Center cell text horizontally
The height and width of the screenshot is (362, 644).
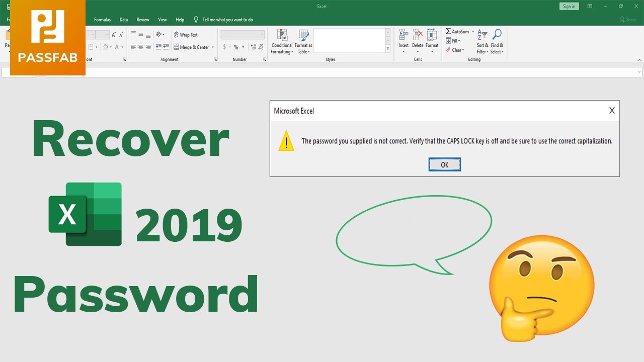click(141, 47)
